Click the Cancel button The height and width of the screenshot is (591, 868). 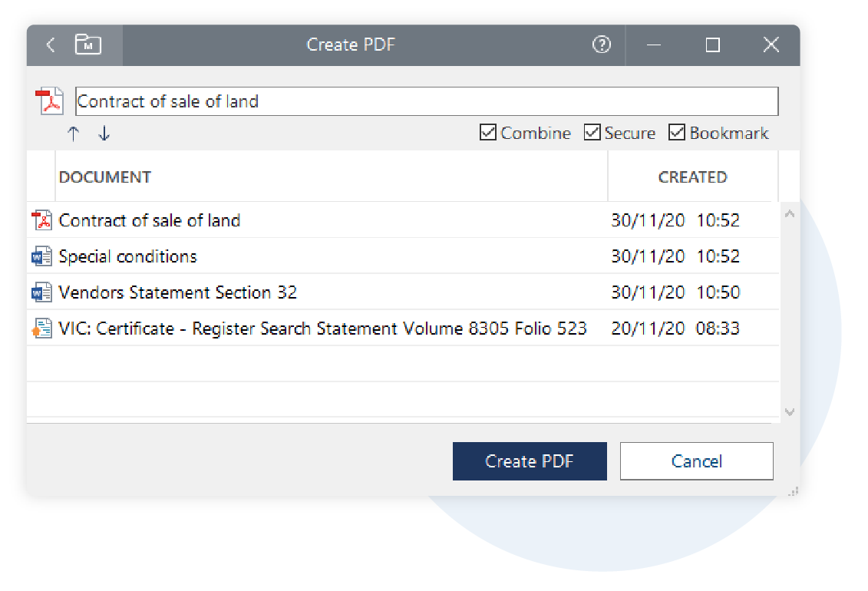tap(696, 461)
